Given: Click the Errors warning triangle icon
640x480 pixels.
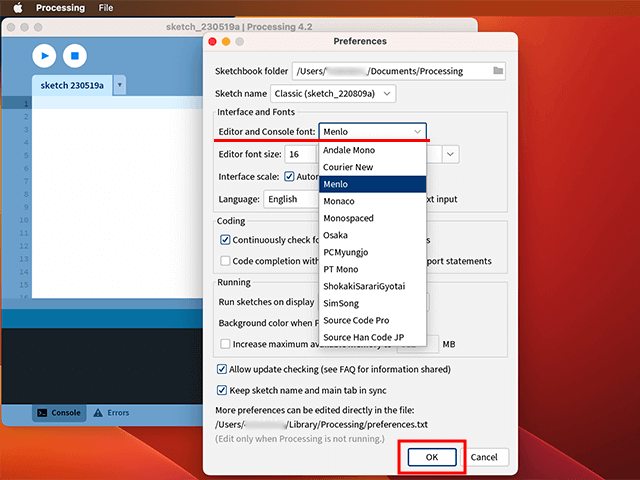Looking at the screenshot, I should (x=98, y=413).
